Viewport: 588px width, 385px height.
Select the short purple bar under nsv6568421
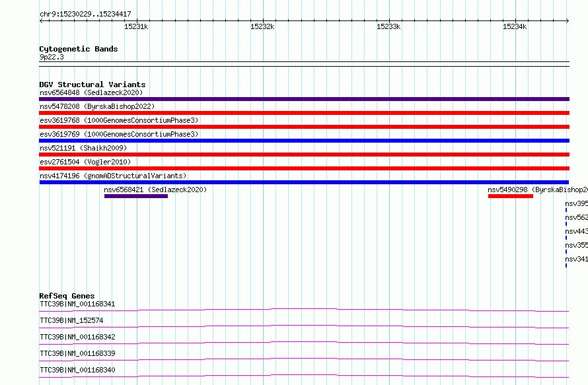click(x=136, y=196)
